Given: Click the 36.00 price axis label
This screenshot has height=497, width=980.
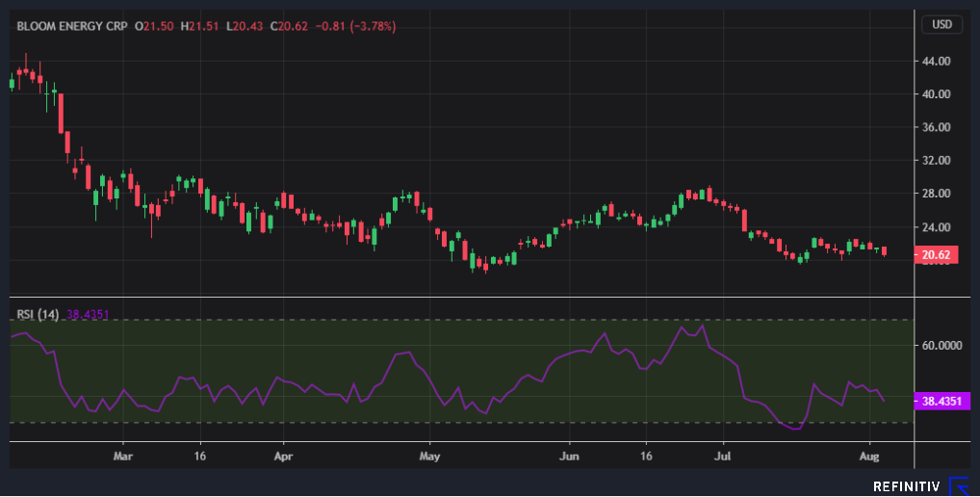Looking at the screenshot, I should (x=936, y=127).
